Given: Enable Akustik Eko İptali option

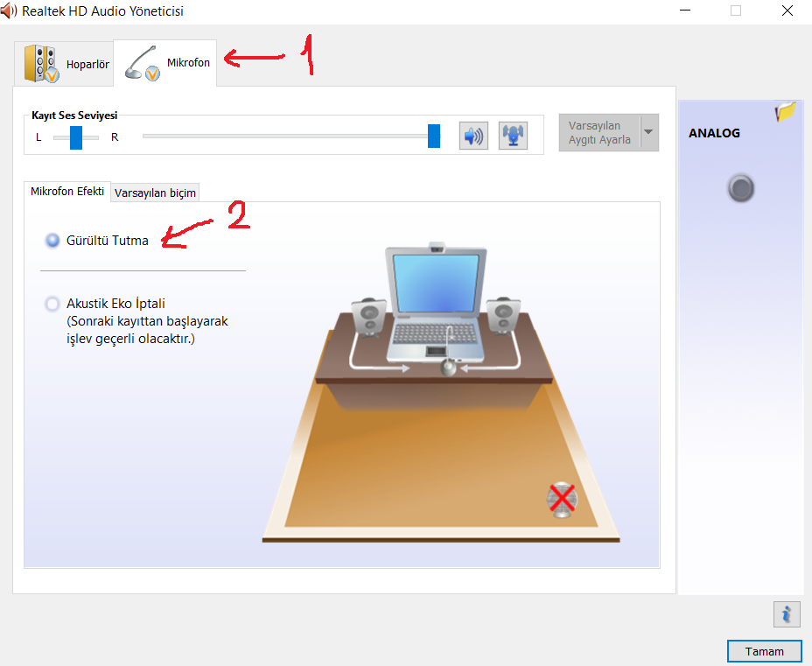Looking at the screenshot, I should [x=52, y=304].
